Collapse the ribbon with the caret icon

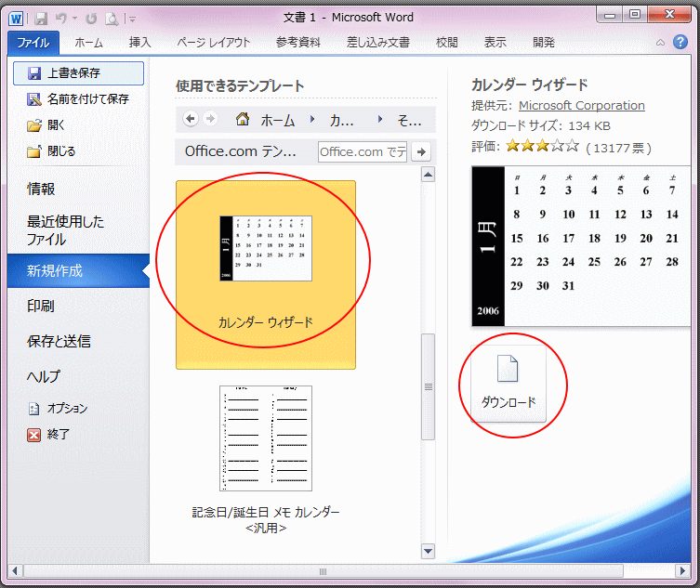click(x=660, y=43)
